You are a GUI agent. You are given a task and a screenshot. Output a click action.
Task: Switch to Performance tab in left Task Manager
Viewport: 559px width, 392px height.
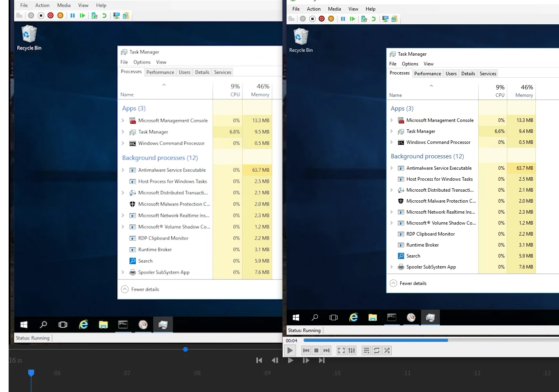[160, 72]
